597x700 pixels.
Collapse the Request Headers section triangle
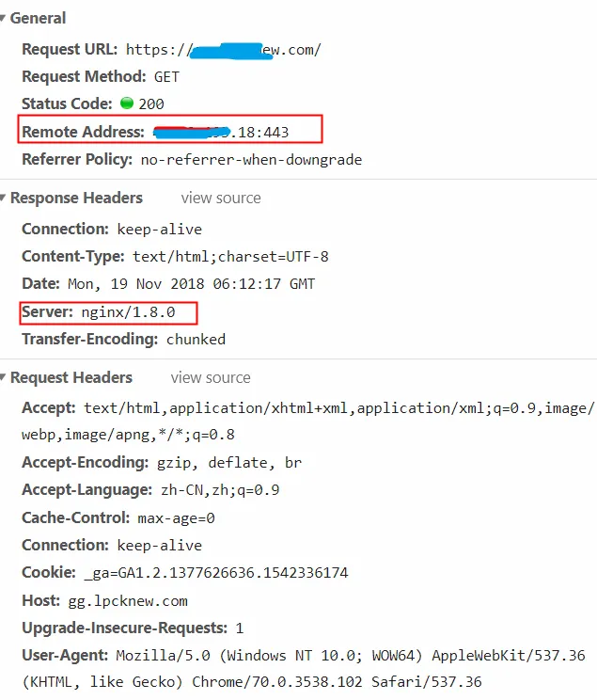click(3, 377)
